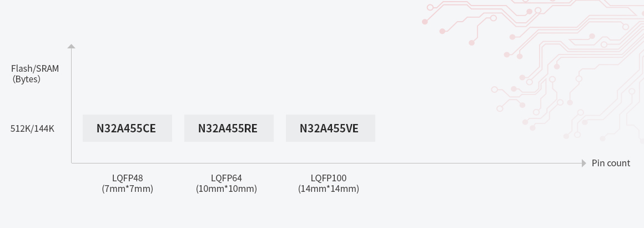The image size is (644, 228).
Task: Click the LQFP100 package label
Action: pyautogui.click(x=329, y=179)
